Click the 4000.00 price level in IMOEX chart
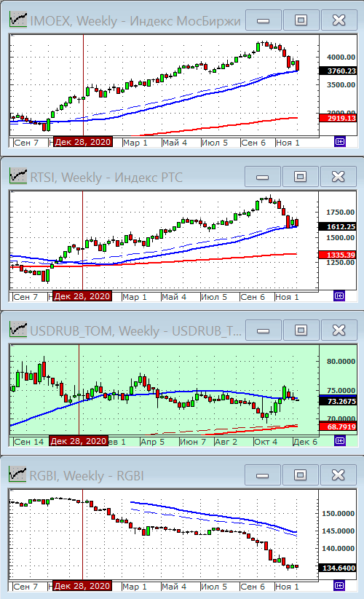This screenshot has width=364, height=599. tap(341, 57)
